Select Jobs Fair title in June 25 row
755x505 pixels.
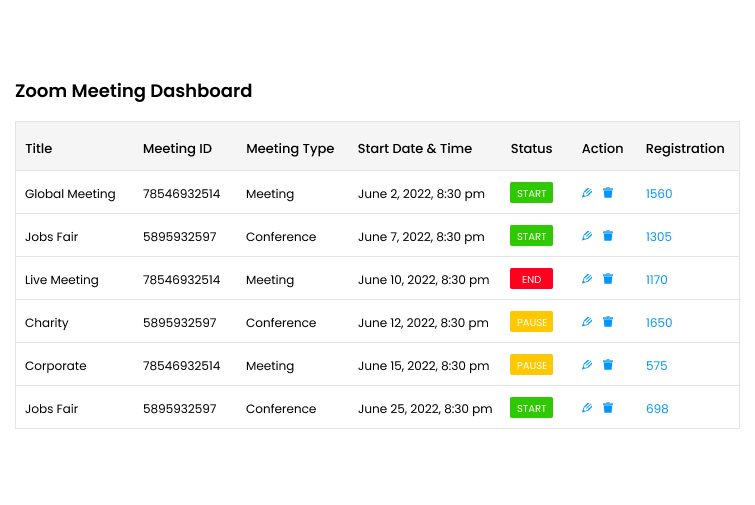point(52,409)
